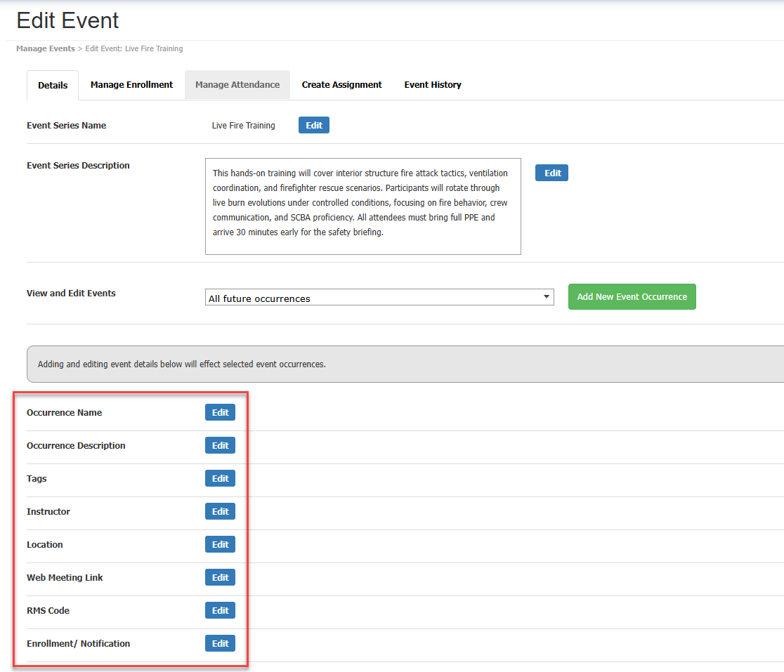Switch to Manage Enrollment tab

[x=131, y=85]
